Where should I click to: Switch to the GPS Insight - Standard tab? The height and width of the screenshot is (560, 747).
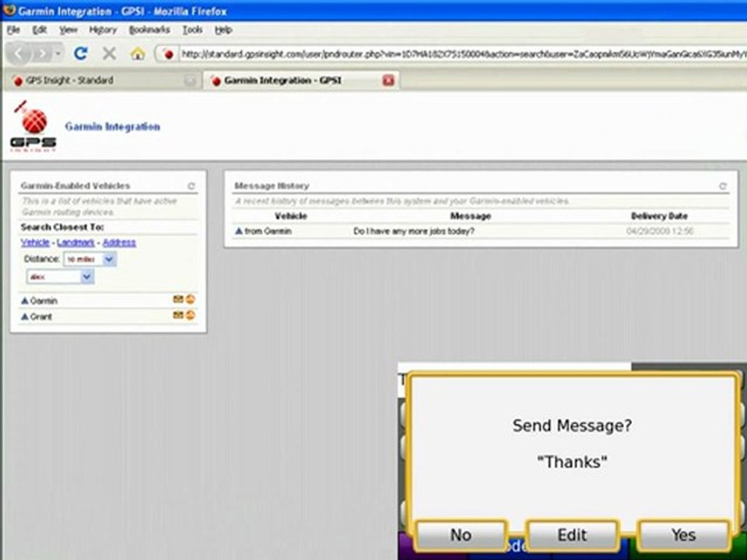104,80
